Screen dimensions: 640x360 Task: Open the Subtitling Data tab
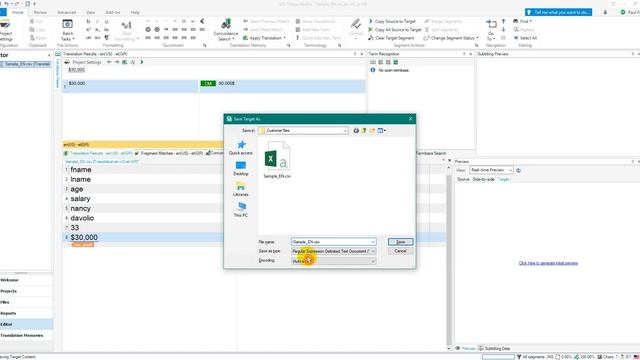pos(494,349)
